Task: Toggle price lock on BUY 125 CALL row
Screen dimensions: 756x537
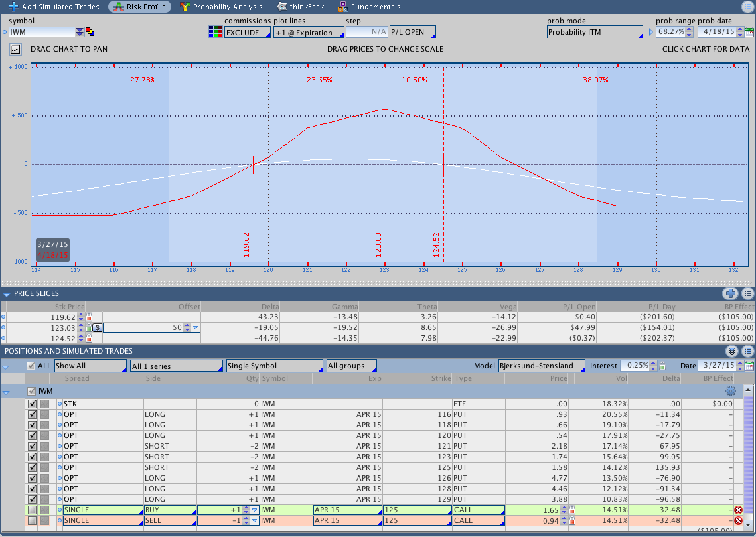Action: [x=572, y=510]
